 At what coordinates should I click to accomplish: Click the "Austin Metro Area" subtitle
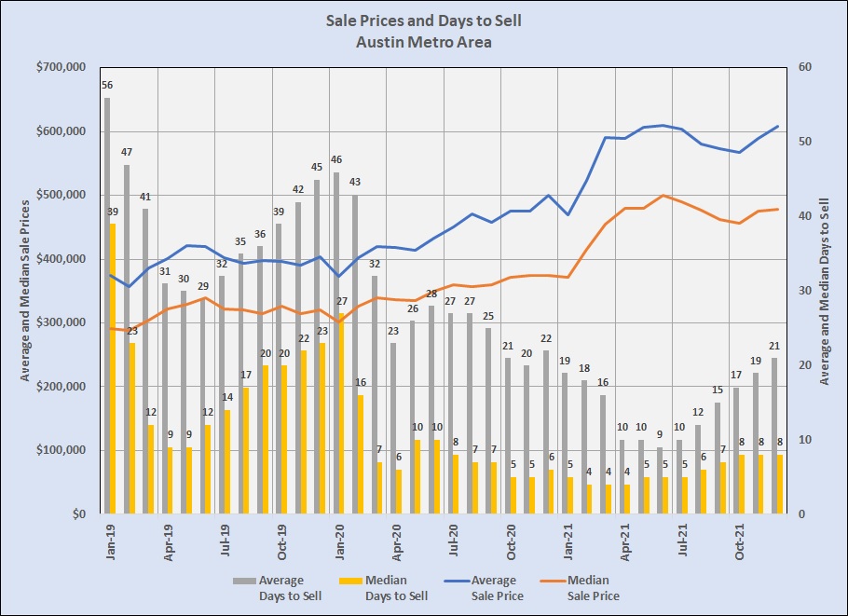(x=423, y=41)
